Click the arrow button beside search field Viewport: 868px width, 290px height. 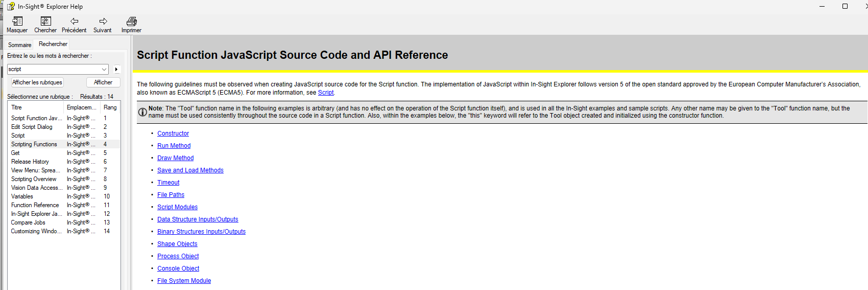pos(116,69)
